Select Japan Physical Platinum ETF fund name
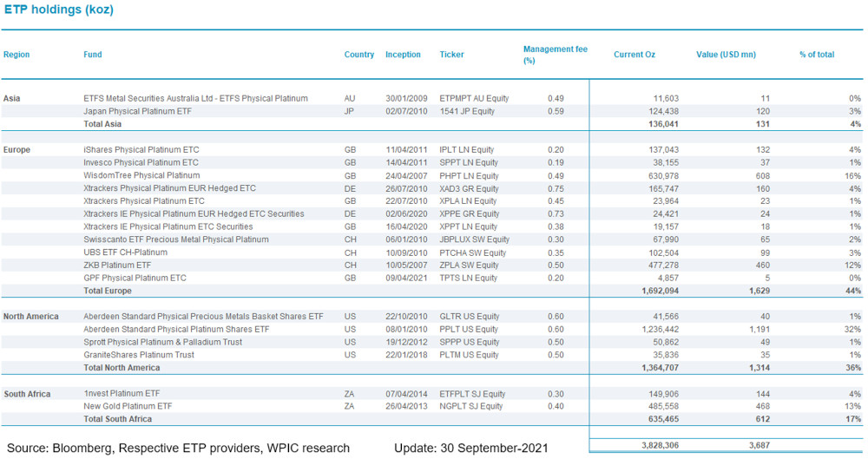 click(x=137, y=111)
